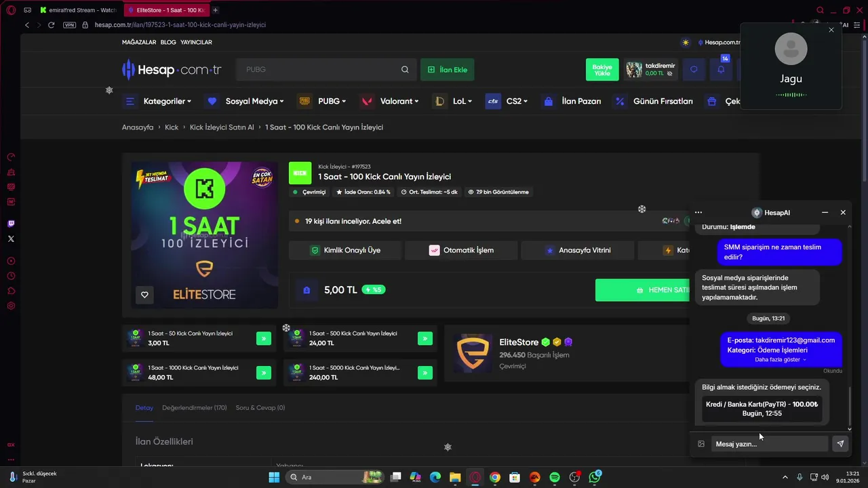Expand the PUBG category dropdown
868x488 pixels.
322,101
